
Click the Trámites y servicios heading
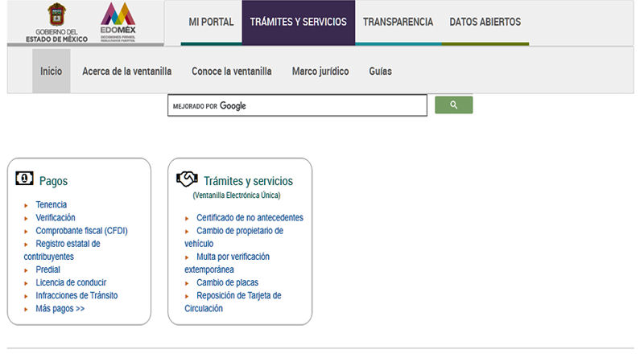(249, 181)
